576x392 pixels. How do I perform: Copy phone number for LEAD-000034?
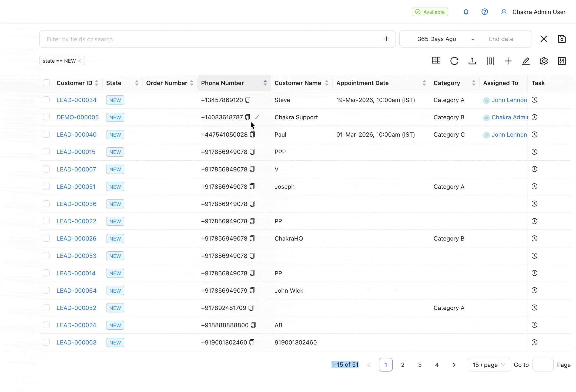pos(248,100)
